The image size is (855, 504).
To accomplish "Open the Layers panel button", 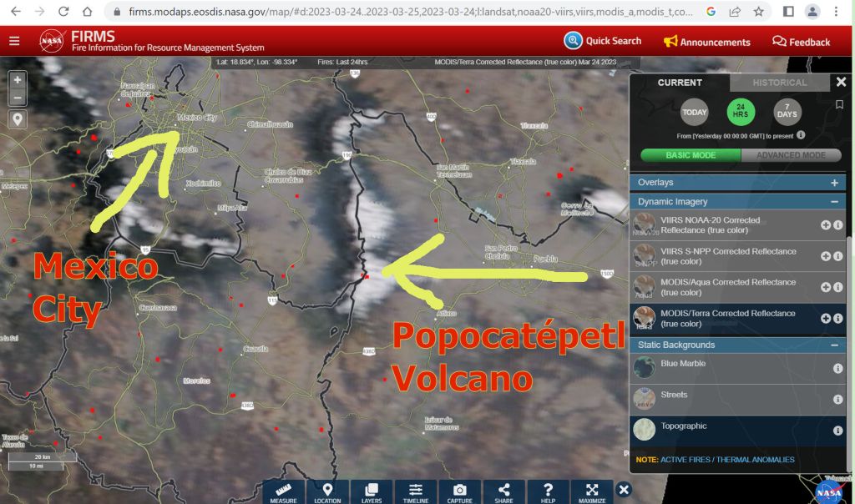I will coord(372,491).
